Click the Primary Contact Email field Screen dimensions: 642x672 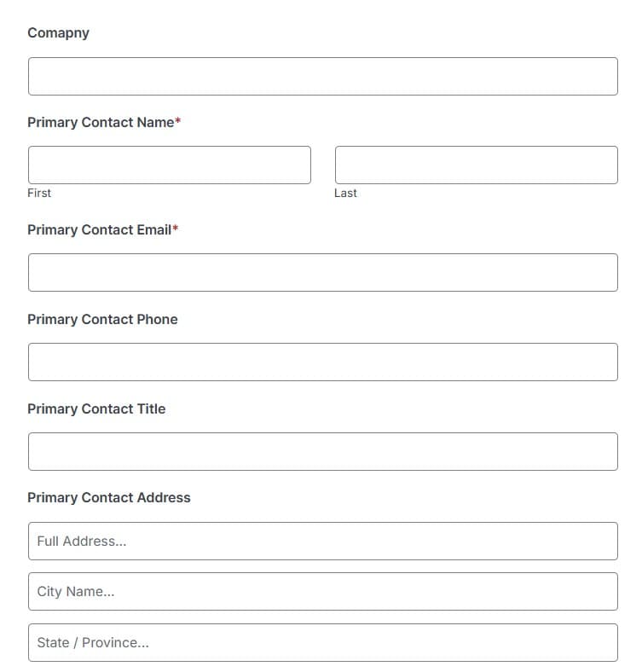pyautogui.click(x=323, y=272)
